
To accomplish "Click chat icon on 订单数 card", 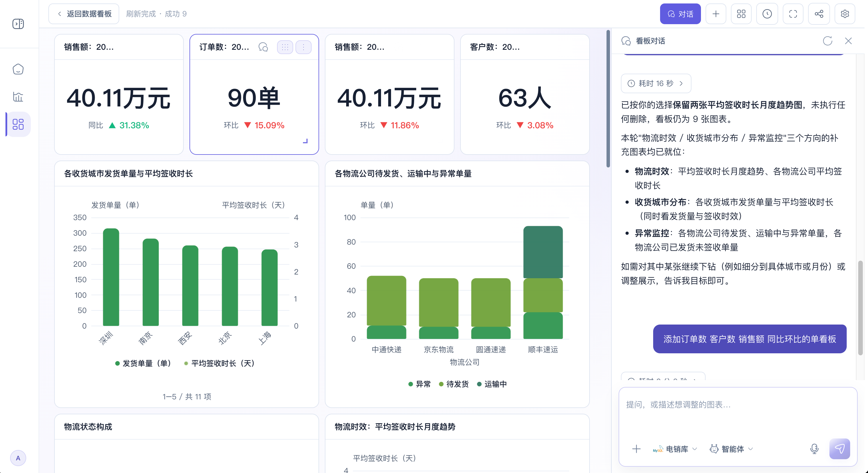I will [263, 47].
